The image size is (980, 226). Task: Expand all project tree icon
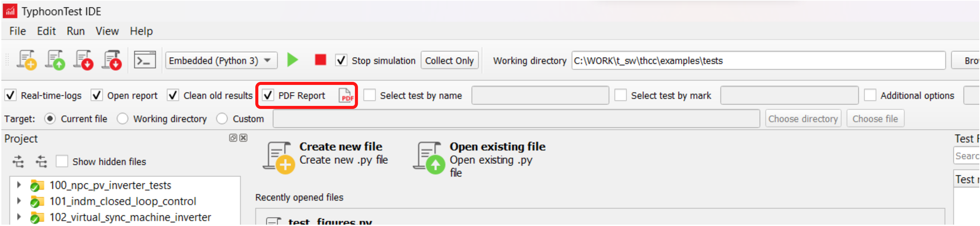point(18,162)
